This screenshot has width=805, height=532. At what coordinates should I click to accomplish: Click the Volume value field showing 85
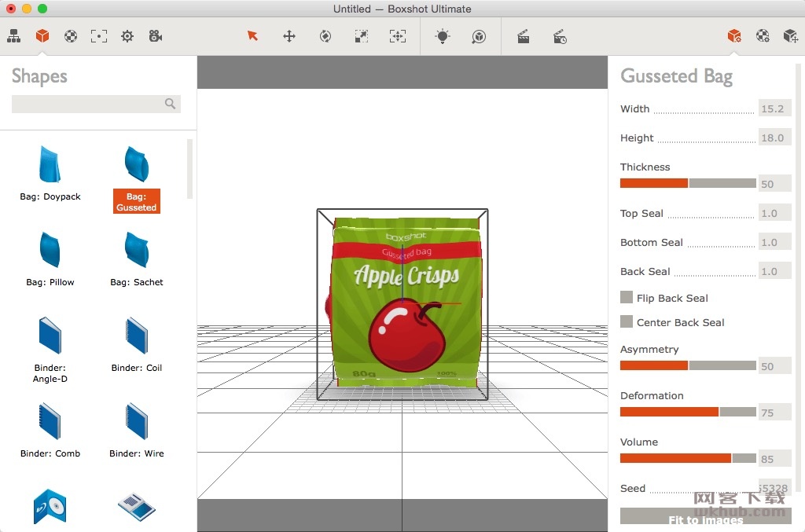pyautogui.click(x=774, y=459)
